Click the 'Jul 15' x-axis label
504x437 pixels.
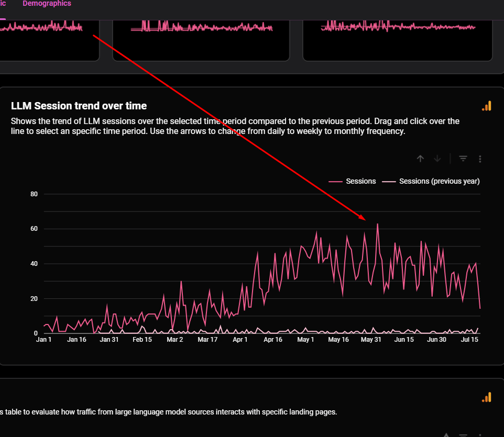(469, 340)
